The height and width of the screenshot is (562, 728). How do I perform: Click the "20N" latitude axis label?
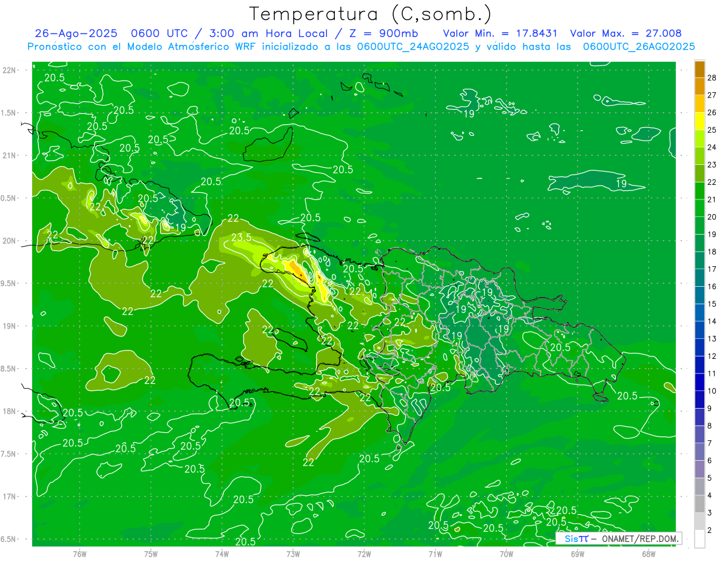click(10, 241)
